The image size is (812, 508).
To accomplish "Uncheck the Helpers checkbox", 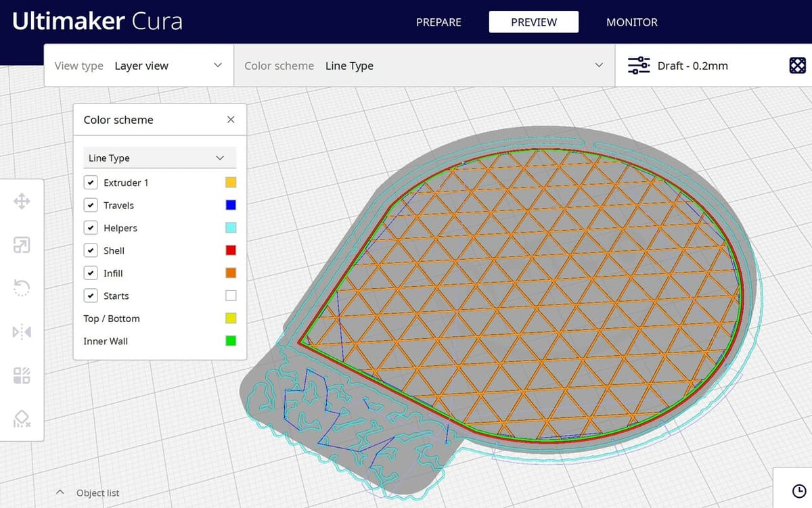I will pyautogui.click(x=90, y=228).
